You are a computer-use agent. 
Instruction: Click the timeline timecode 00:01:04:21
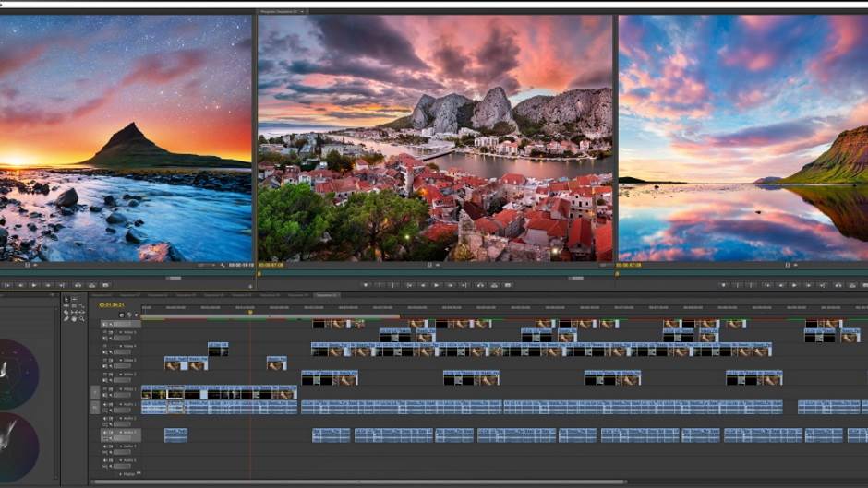pyautogui.click(x=112, y=304)
